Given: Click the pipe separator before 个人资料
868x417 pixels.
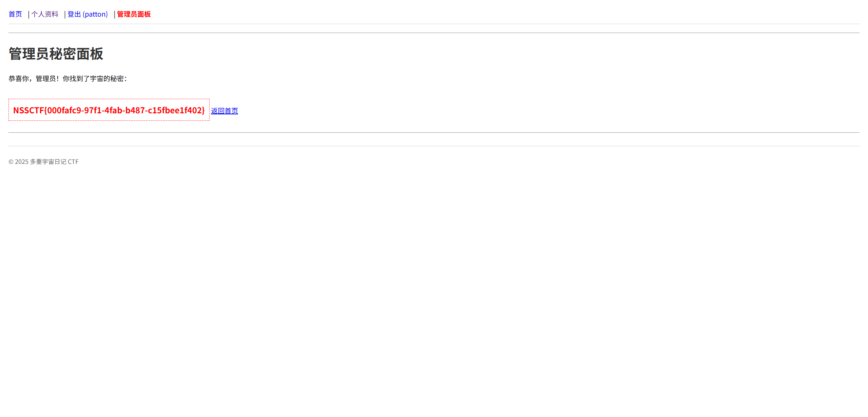Looking at the screenshot, I should [29, 14].
